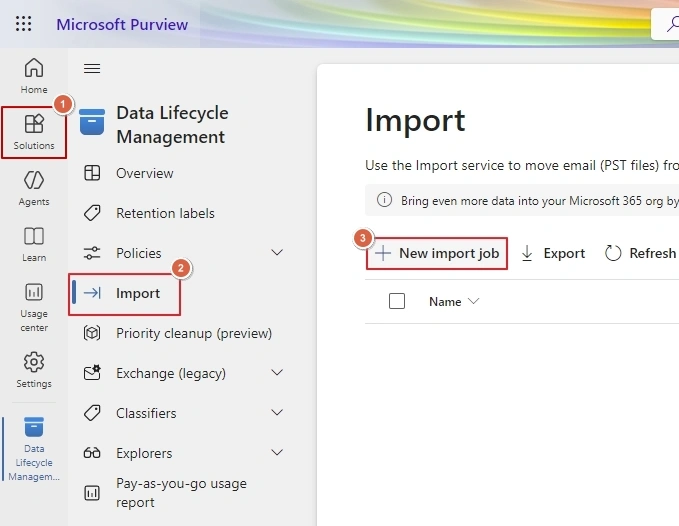Open the Name column dropdown chevron
The height and width of the screenshot is (526, 679).
tap(474, 301)
